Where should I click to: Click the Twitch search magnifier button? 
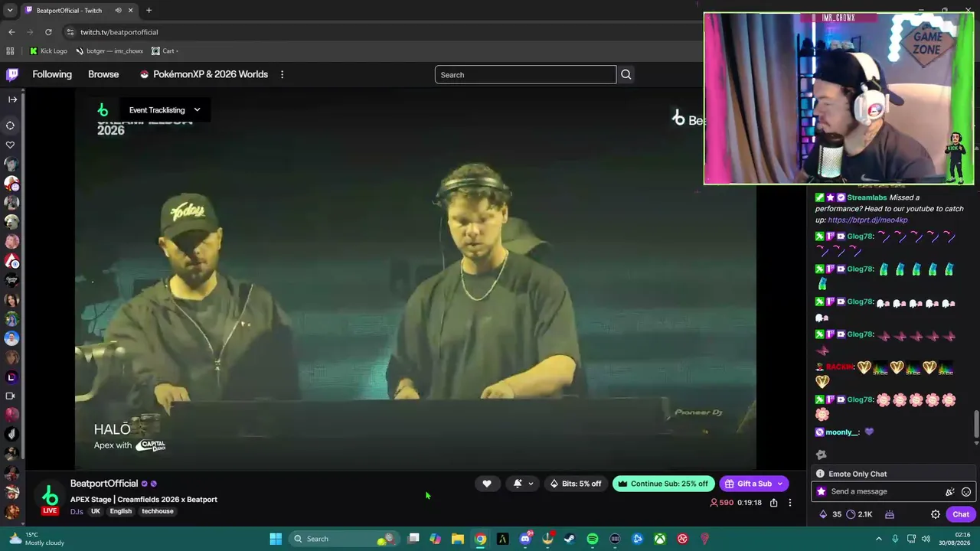click(x=626, y=74)
